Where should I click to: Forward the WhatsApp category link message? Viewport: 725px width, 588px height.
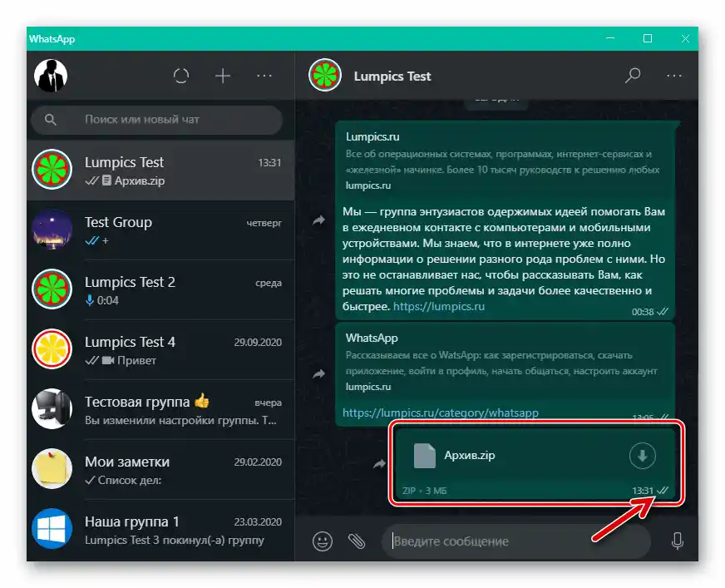click(318, 373)
